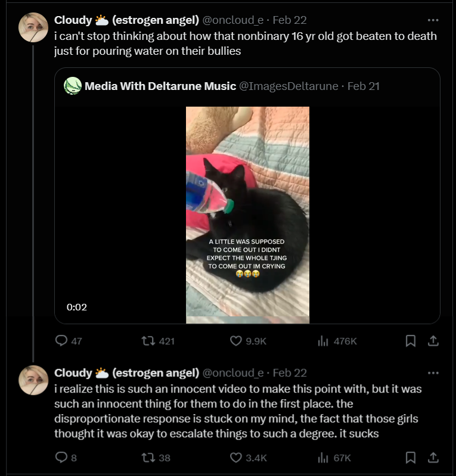Share the first tweet
The width and height of the screenshot is (456, 476).
pyautogui.click(x=433, y=341)
